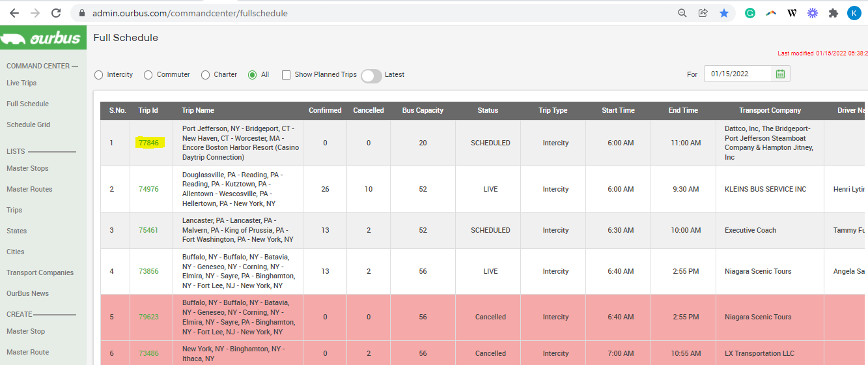
Task: Open Master Stops list
Action: tap(27, 168)
